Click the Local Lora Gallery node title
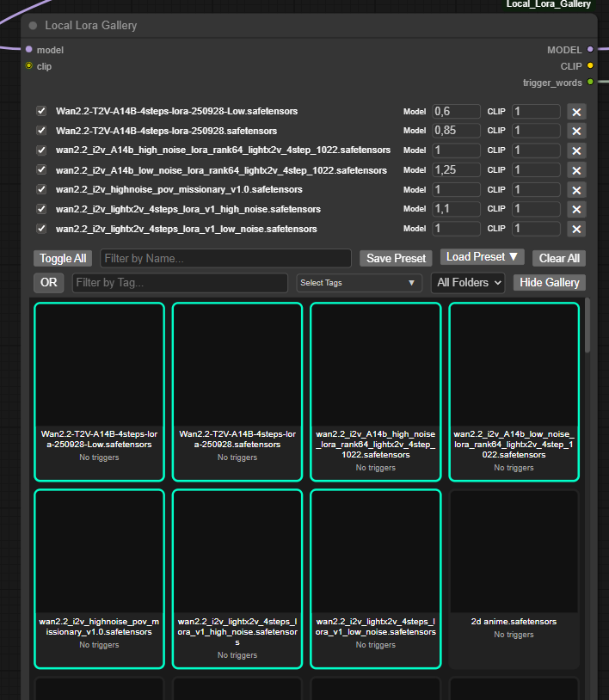This screenshot has width=609, height=700. tap(90, 26)
